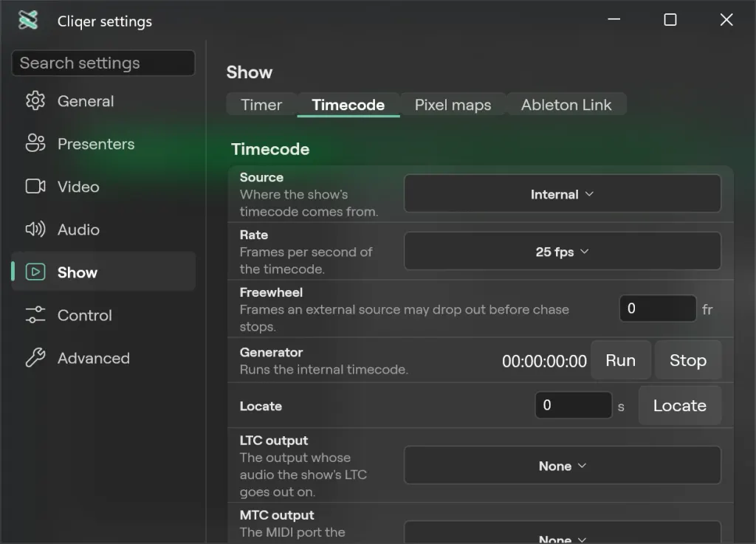Click the Show page heading
The image size is (756, 544).
tap(250, 72)
